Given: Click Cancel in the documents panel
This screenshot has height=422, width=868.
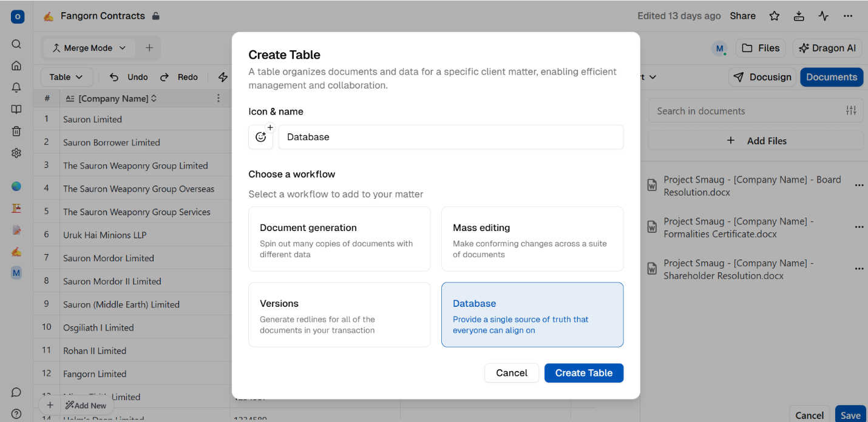Looking at the screenshot, I should (810, 415).
